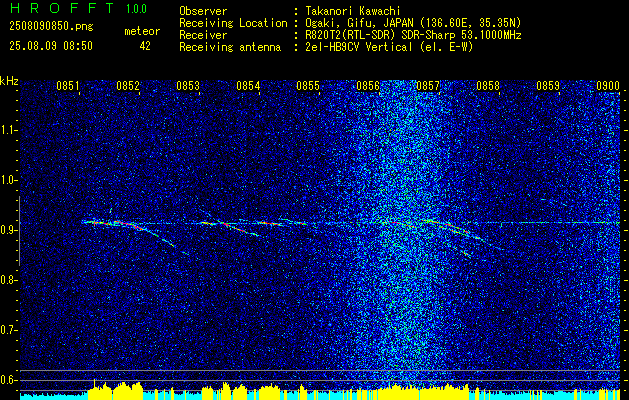
Task: Click the Receiver label text
Action: (x=203, y=35)
